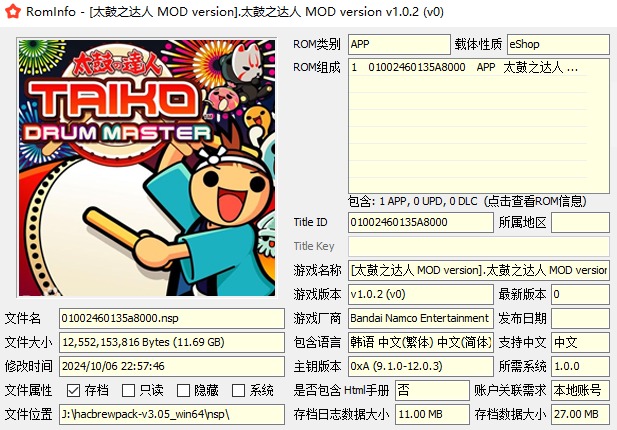Screen dimensions: 617x430
Task: Click the empty 发布日期 field
Action: [580, 318]
